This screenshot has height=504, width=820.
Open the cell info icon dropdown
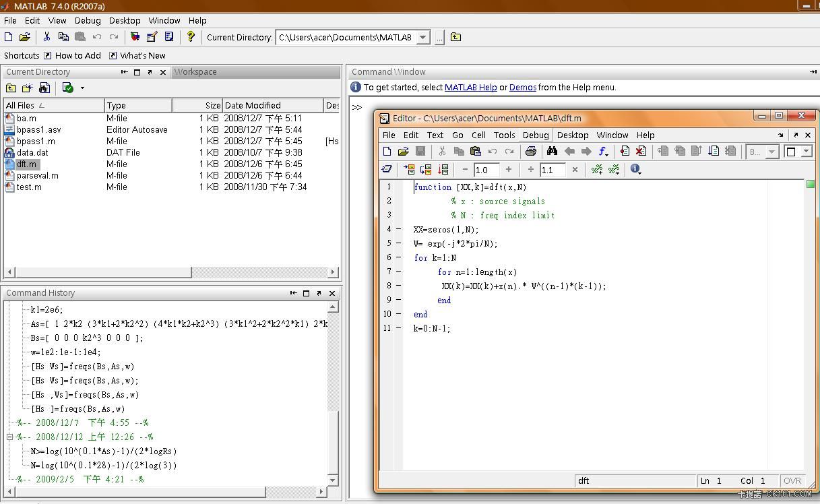(x=635, y=169)
